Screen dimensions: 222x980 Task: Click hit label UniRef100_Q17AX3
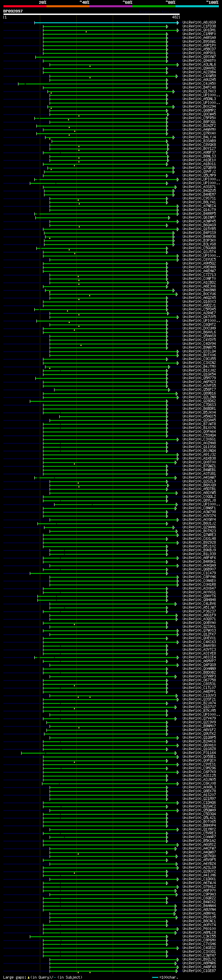(x=199, y=91)
